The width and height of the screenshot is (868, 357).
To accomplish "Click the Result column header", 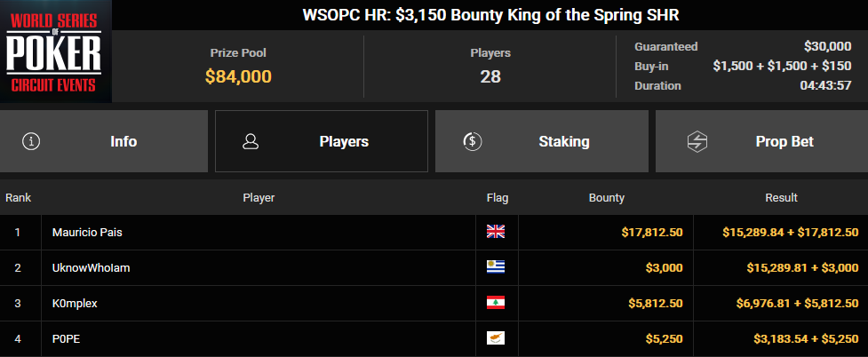I will click(x=781, y=198).
